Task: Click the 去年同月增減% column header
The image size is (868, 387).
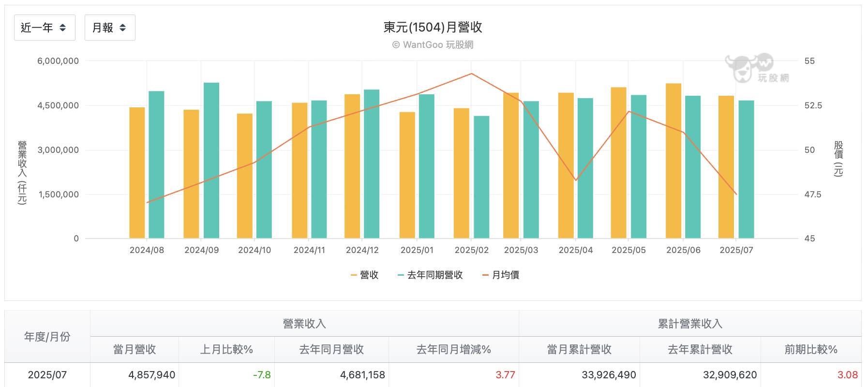Action: tap(454, 349)
